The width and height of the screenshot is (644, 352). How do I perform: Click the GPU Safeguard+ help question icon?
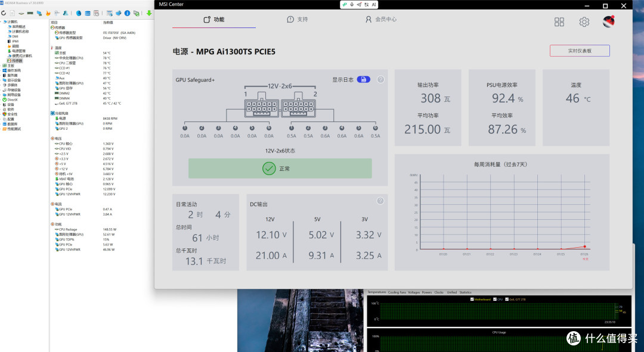coord(380,80)
